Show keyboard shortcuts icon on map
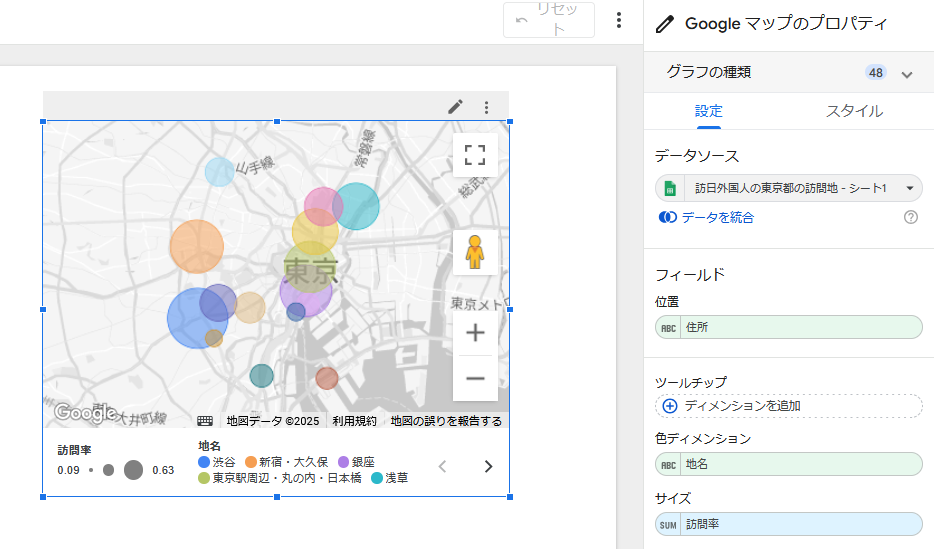The width and height of the screenshot is (934, 549). tap(204, 421)
